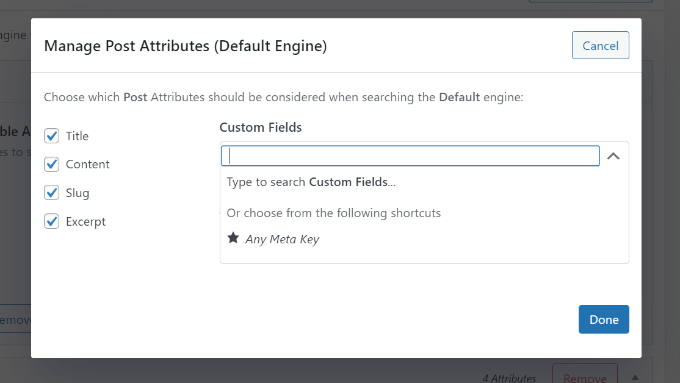Click the Content label text

(x=88, y=164)
